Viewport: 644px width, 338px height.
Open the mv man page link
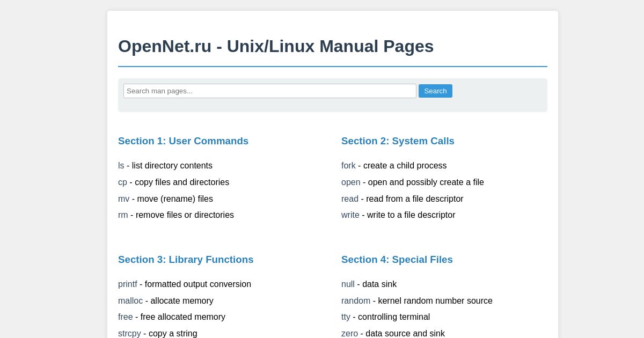point(123,199)
